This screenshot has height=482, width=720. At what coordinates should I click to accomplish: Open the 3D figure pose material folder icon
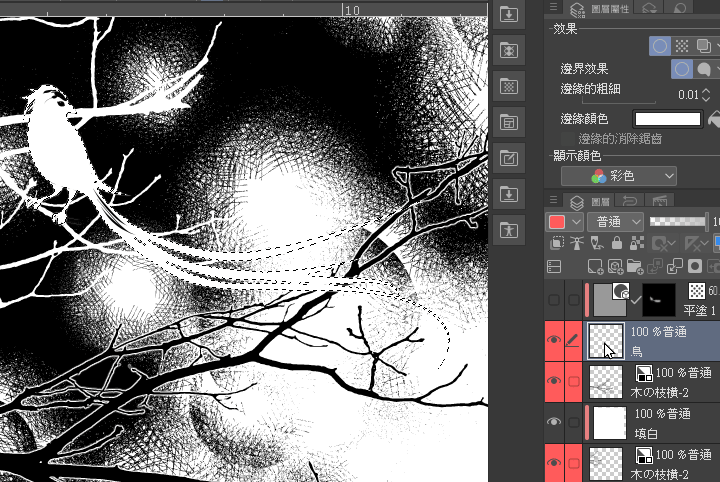click(509, 230)
